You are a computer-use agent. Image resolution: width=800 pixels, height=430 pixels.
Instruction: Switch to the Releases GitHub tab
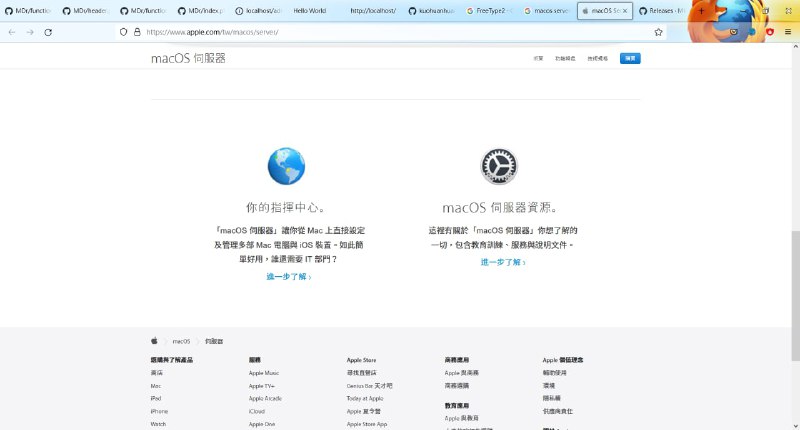(662, 11)
